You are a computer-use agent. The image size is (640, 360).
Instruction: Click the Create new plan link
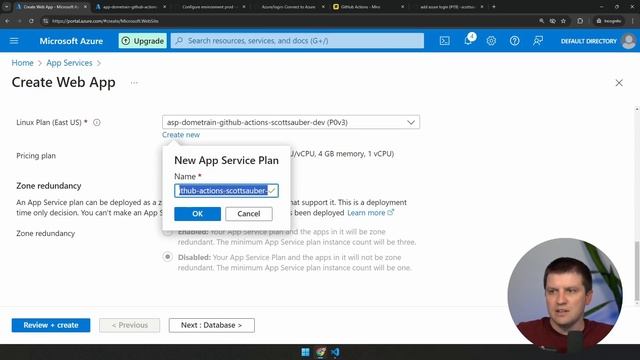pos(181,135)
